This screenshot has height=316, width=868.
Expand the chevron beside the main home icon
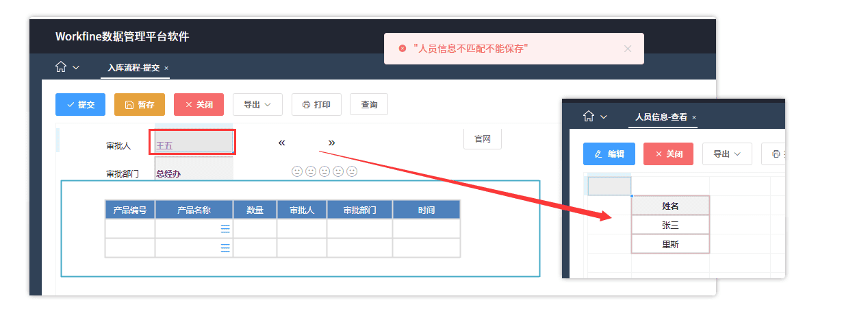point(76,67)
